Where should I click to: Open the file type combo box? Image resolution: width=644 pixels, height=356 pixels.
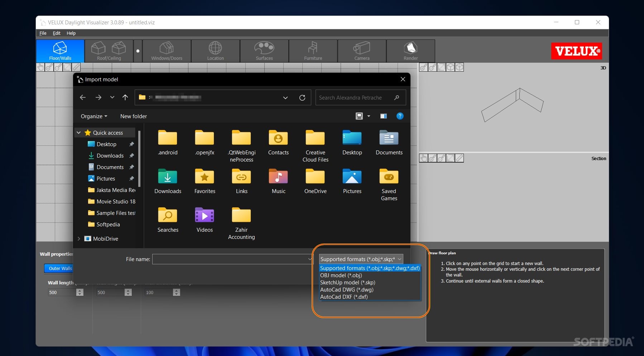pyautogui.click(x=361, y=259)
